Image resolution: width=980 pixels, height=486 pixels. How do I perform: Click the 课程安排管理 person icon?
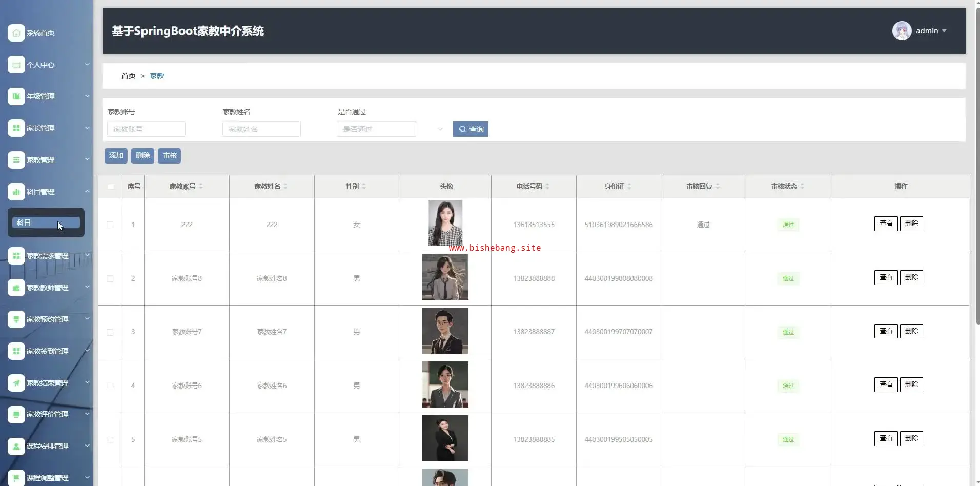coord(16,446)
